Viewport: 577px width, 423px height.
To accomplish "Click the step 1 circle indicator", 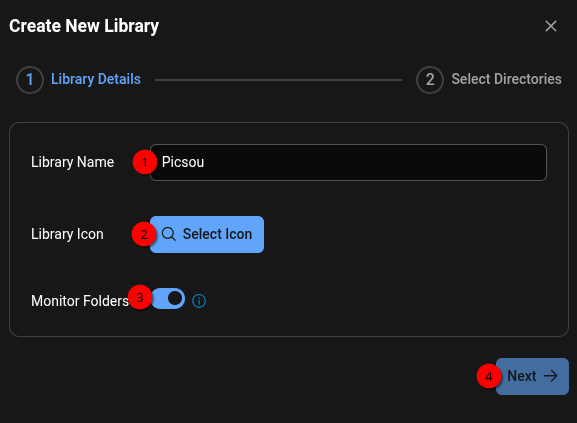I will [30, 80].
